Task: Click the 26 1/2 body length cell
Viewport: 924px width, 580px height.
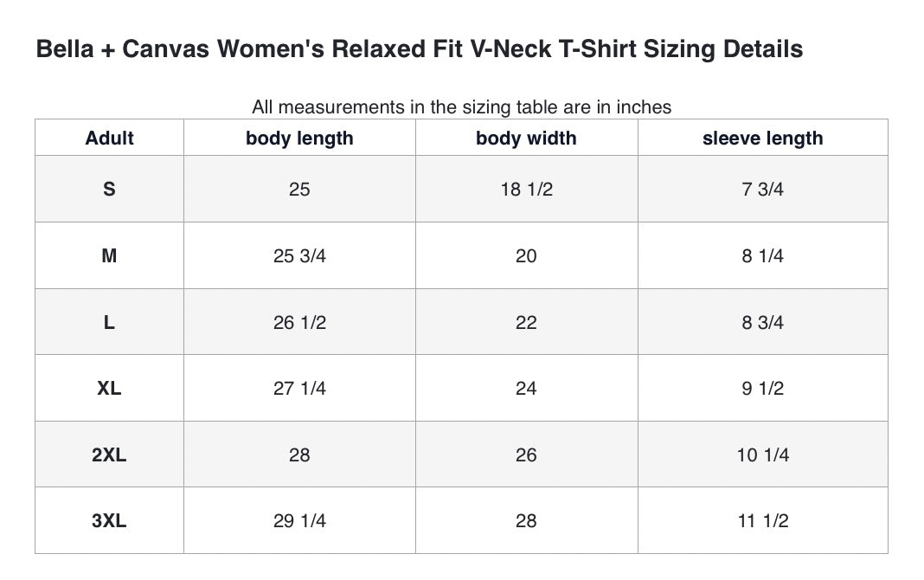Action: 299,323
